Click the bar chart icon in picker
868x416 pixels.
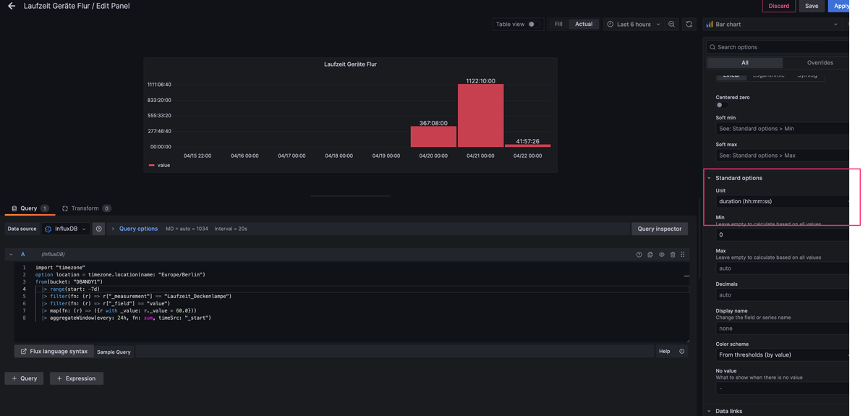coord(710,25)
